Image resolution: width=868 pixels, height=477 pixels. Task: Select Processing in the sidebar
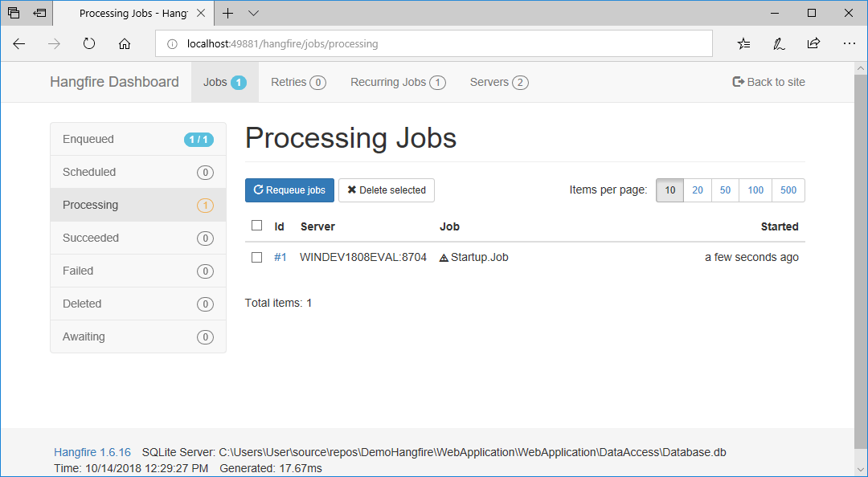coord(138,205)
